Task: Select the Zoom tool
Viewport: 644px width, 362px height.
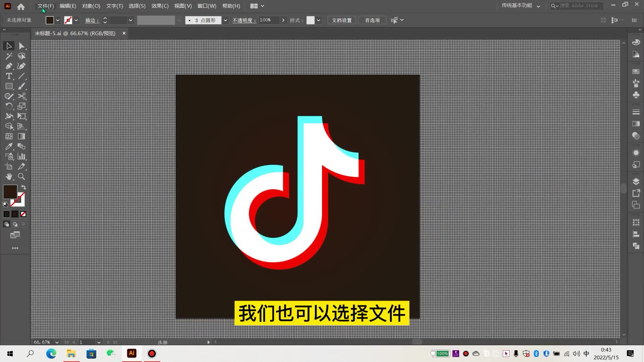Action: click(21, 177)
